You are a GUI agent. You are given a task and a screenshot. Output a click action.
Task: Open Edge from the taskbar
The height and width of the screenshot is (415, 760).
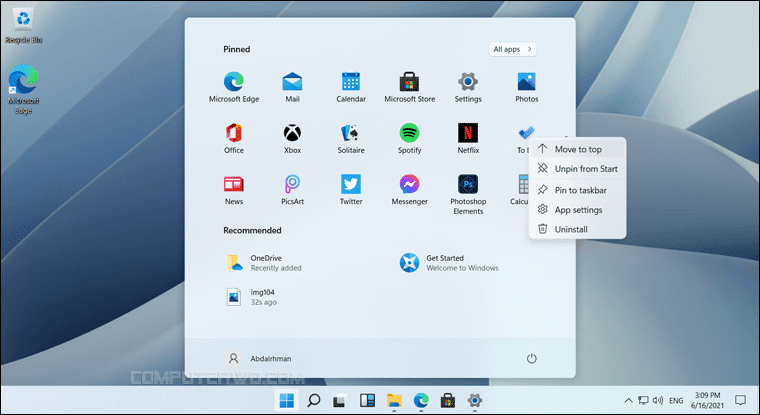[421, 400]
